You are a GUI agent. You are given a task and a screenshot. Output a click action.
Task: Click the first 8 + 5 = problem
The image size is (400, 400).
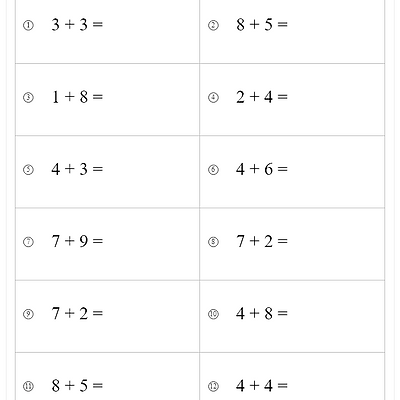coord(262,24)
